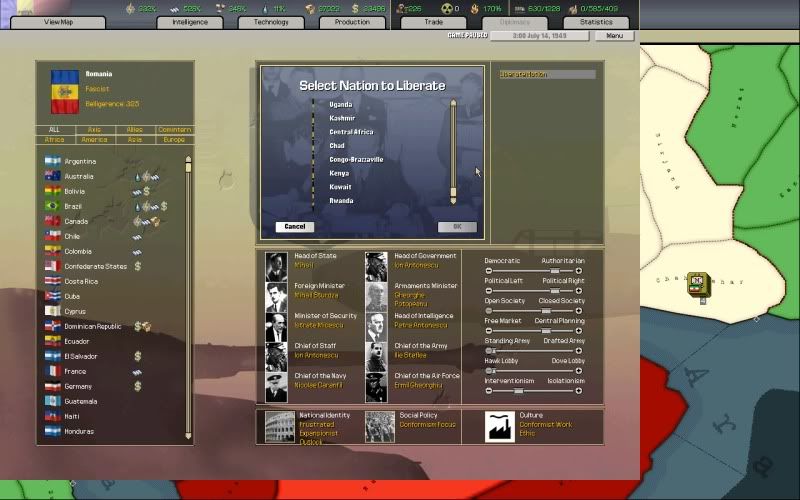The width and height of the screenshot is (800, 500).
Task: Click the OK button in liberate dialog
Action: click(x=457, y=227)
